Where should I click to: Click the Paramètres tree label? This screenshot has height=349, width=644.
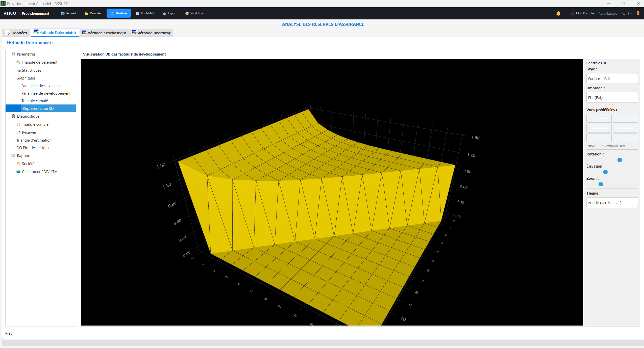coord(26,54)
